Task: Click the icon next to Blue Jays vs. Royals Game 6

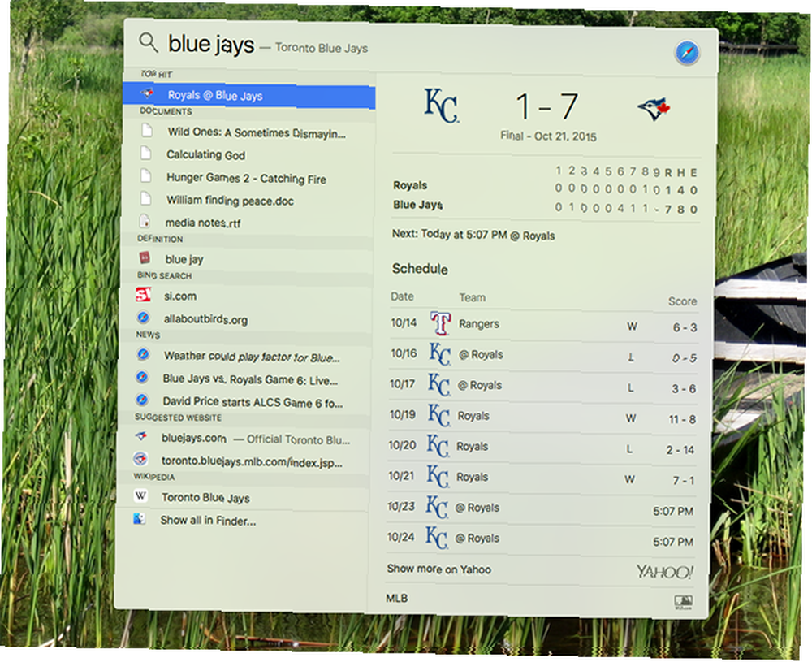Action: pos(142,377)
